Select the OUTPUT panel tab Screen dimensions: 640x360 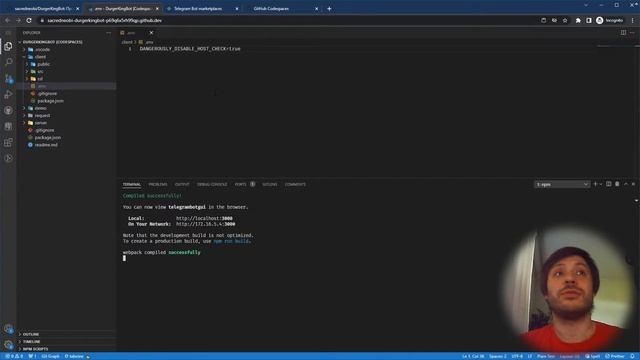(182, 184)
